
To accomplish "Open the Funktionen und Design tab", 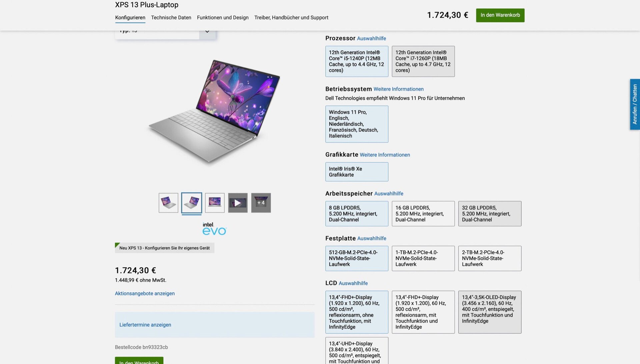I will pyautogui.click(x=223, y=18).
